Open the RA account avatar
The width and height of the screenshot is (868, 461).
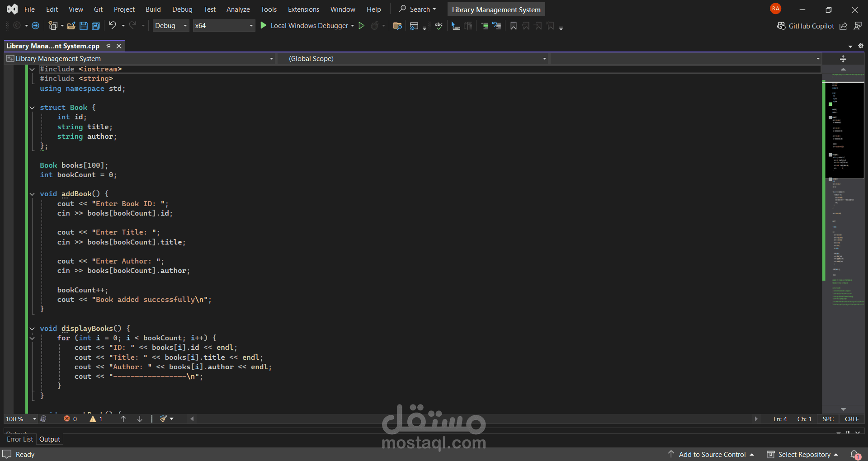(x=776, y=9)
